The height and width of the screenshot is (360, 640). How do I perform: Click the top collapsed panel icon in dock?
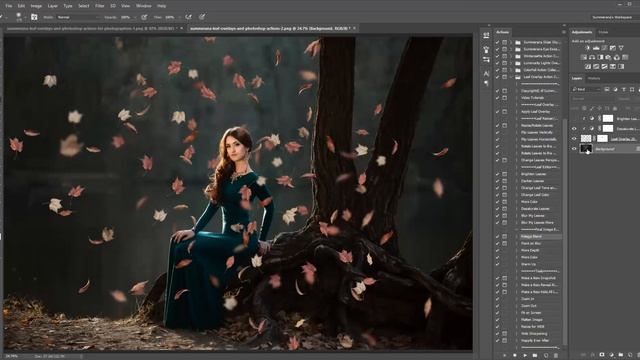[486, 36]
